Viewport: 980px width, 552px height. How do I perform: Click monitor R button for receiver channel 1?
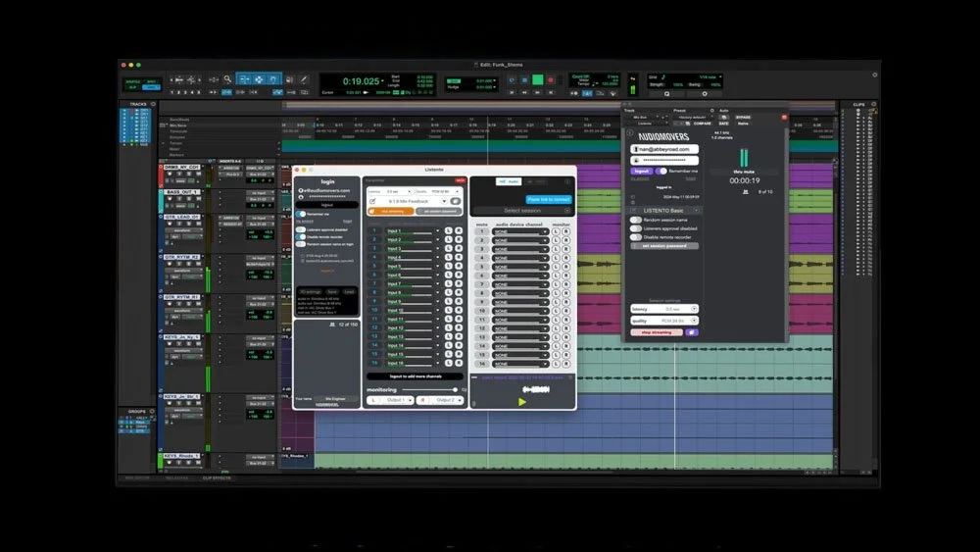tap(565, 231)
